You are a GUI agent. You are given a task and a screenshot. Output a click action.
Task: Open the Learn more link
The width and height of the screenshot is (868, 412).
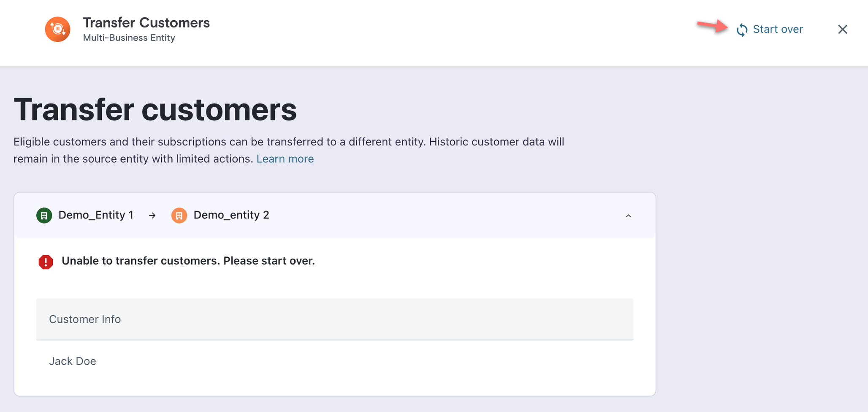click(x=285, y=159)
